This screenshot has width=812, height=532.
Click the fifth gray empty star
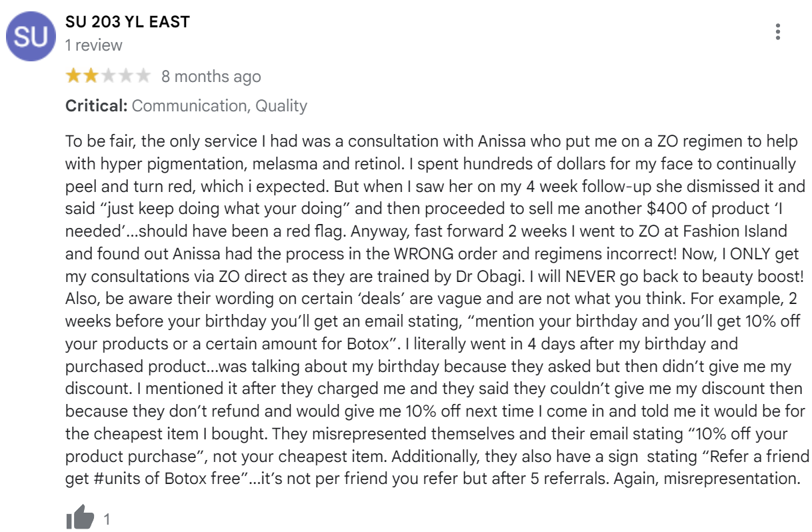pos(143,76)
